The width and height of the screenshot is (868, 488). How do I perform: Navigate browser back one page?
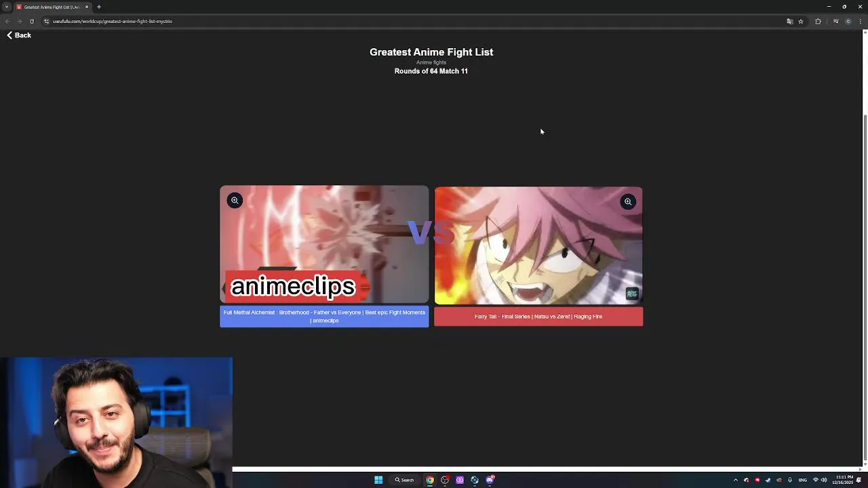pos(7,21)
